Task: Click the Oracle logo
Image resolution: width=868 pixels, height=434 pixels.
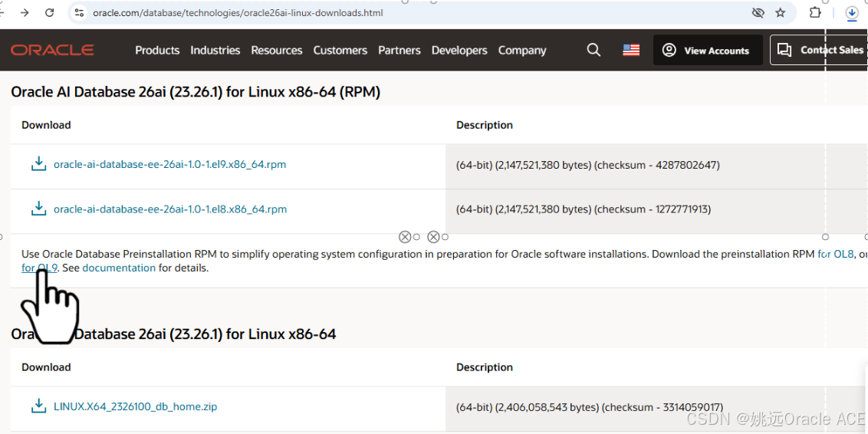Action: [52, 50]
